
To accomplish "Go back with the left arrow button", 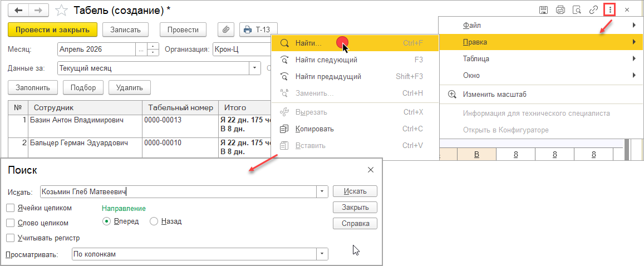I will (18, 10).
